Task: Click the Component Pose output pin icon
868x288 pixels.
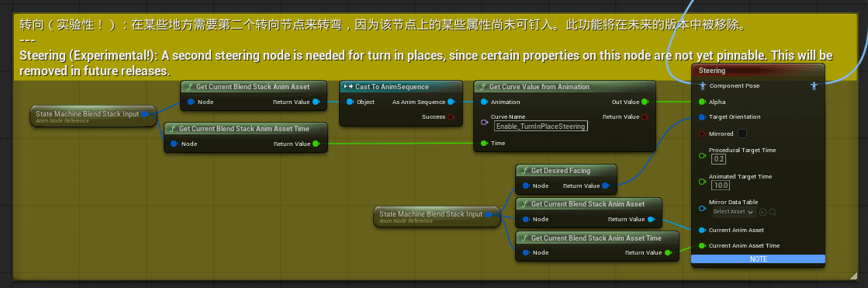Action: click(814, 86)
